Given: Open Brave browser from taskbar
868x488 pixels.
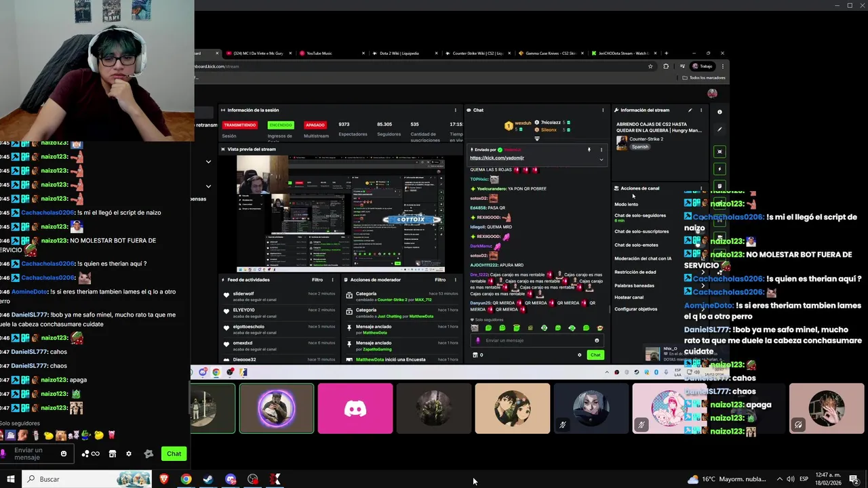Looking at the screenshot, I should tap(163, 479).
